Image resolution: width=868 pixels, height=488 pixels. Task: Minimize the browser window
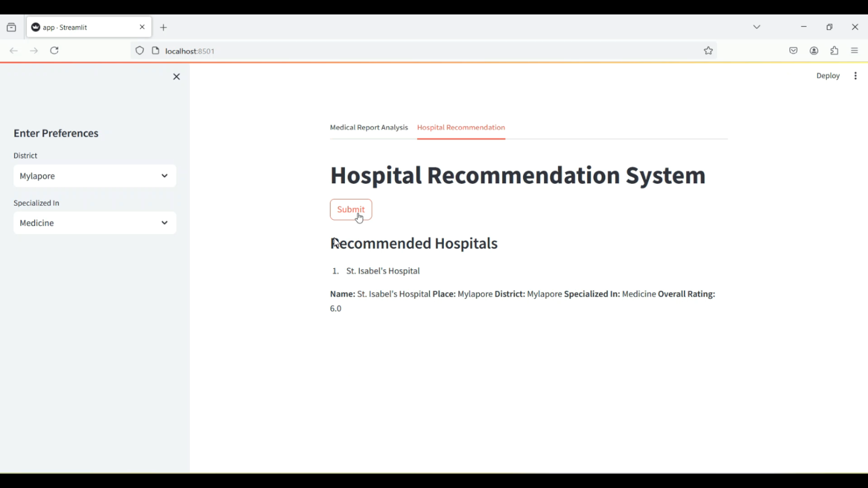tap(804, 27)
